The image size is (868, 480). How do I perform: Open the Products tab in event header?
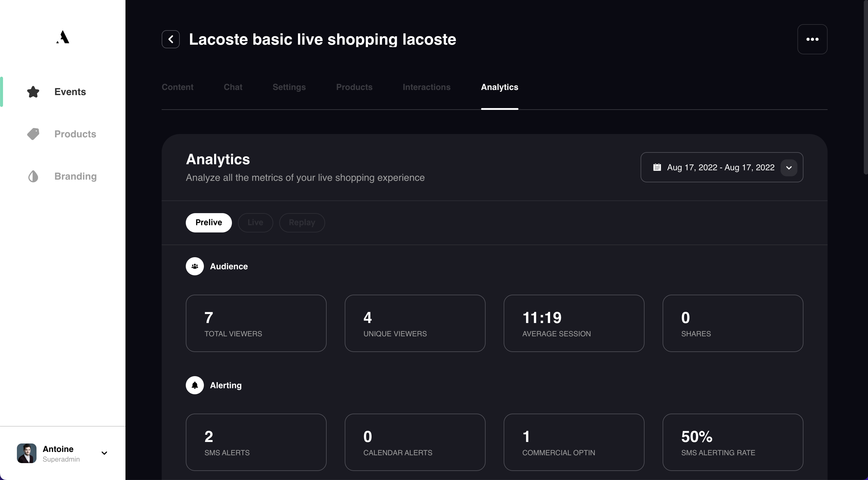[354, 87]
